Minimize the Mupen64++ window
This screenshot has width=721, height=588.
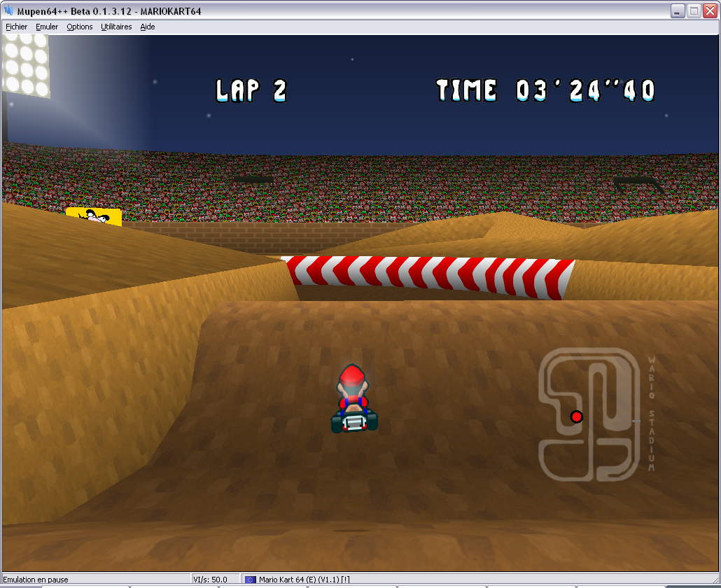[x=677, y=11]
